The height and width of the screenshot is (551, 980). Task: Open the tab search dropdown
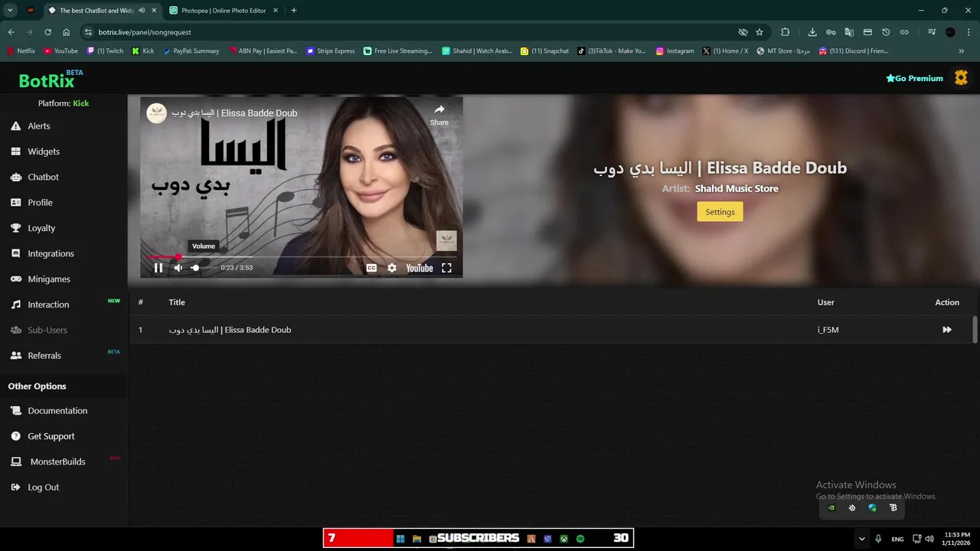tap(10, 11)
